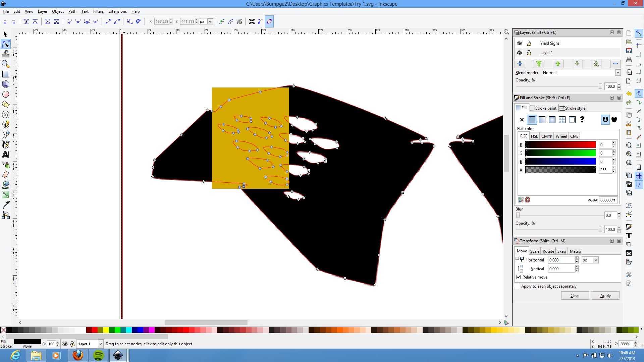Select the Calligraphy tool
This screenshot has height=362, width=644.
[x=6, y=144]
